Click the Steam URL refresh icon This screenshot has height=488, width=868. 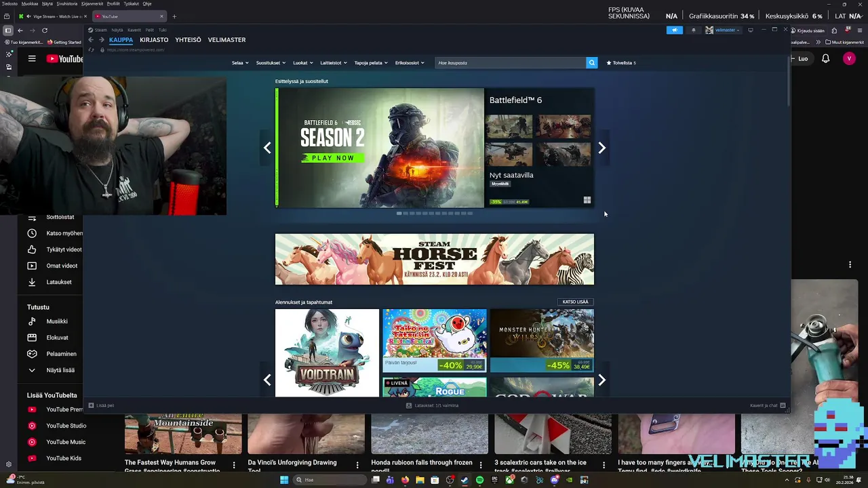point(91,49)
